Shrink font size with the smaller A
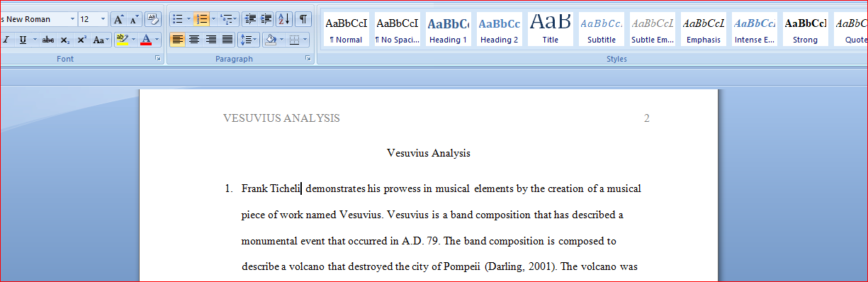The height and width of the screenshot is (282, 868). point(135,19)
